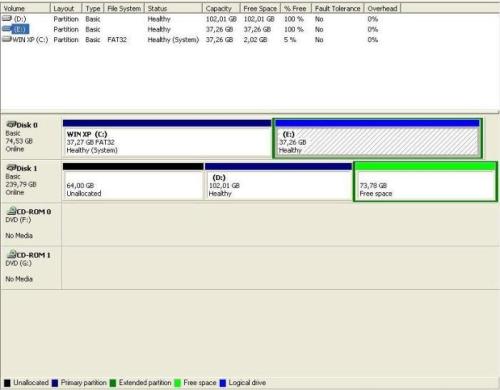Select the CD-ROM 1 drive icon
Screen dimensions: 500x390
click(11, 255)
